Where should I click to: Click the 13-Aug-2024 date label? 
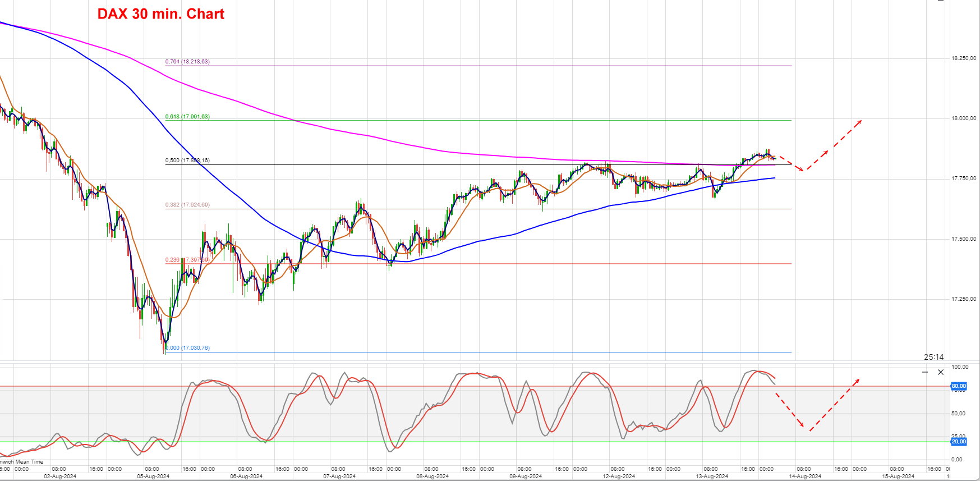point(712,477)
